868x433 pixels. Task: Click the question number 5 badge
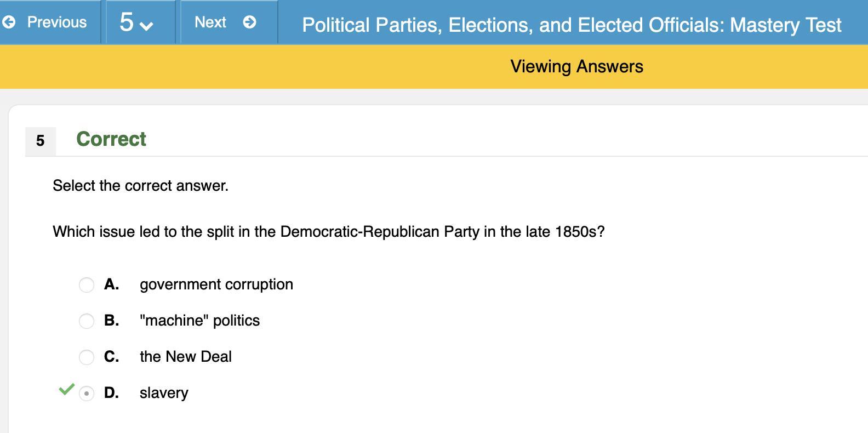[40, 141]
